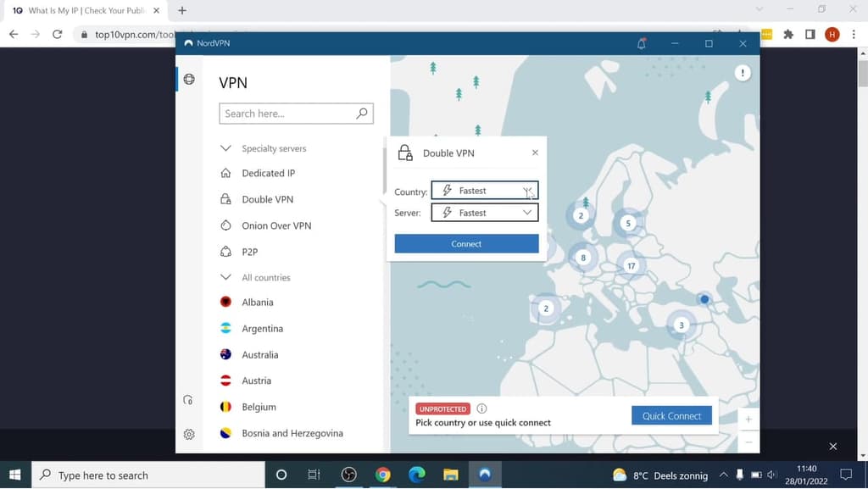Switch to What Is My IP tab
This screenshot has height=489, width=868.
click(x=86, y=10)
